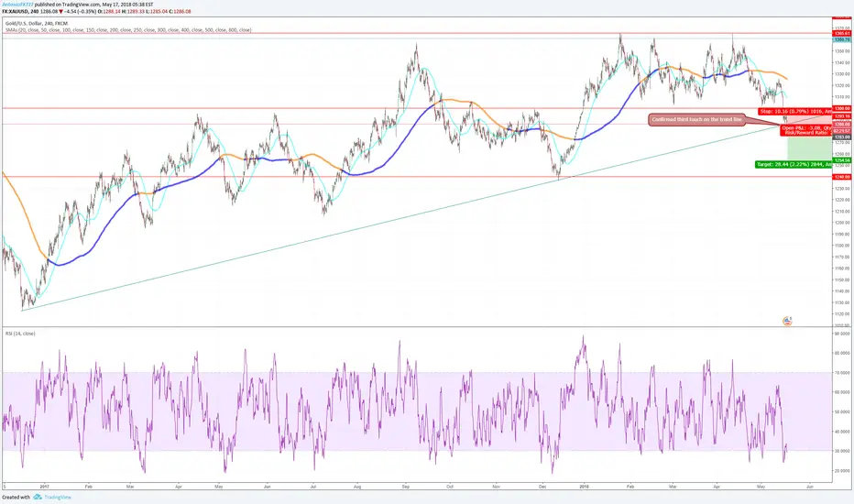This screenshot has height=504, width=854.
Task: Click the 2017 label on the time axis
Action: (45, 486)
